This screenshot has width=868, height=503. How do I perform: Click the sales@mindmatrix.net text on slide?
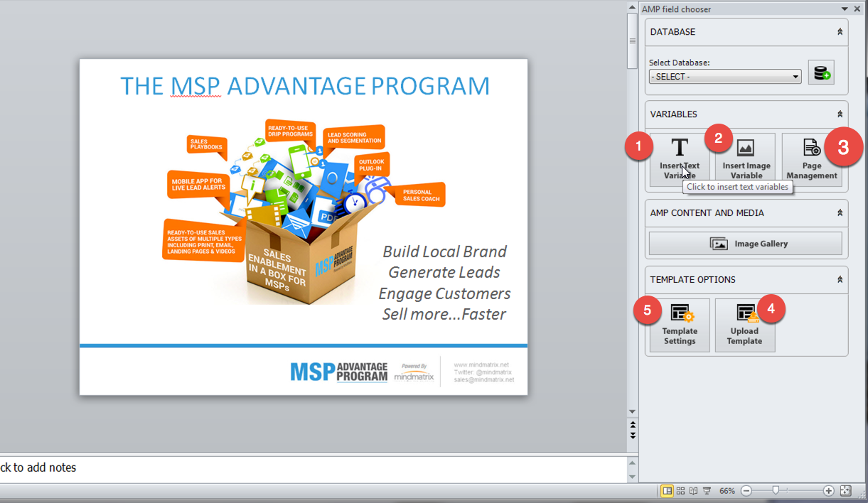484,380
